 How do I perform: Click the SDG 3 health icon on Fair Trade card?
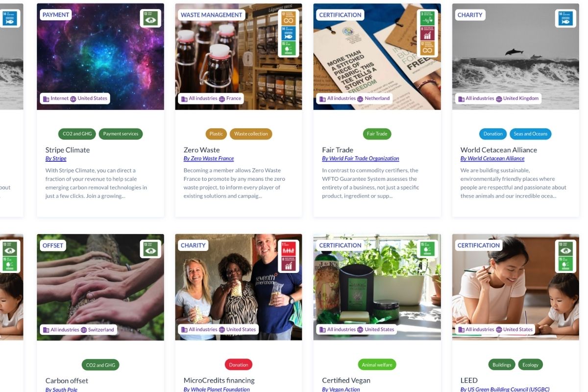pyautogui.click(x=427, y=19)
